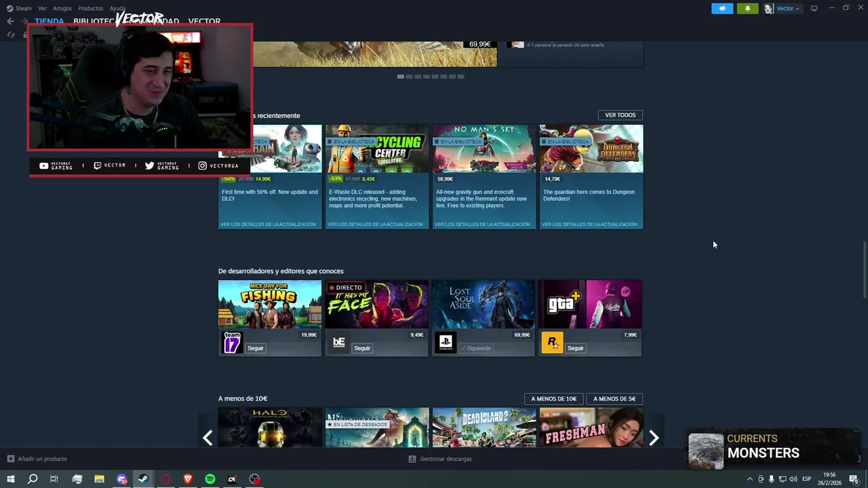Launch Brave browser from taskbar
Screen dimensions: 868x488
(x=188, y=479)
